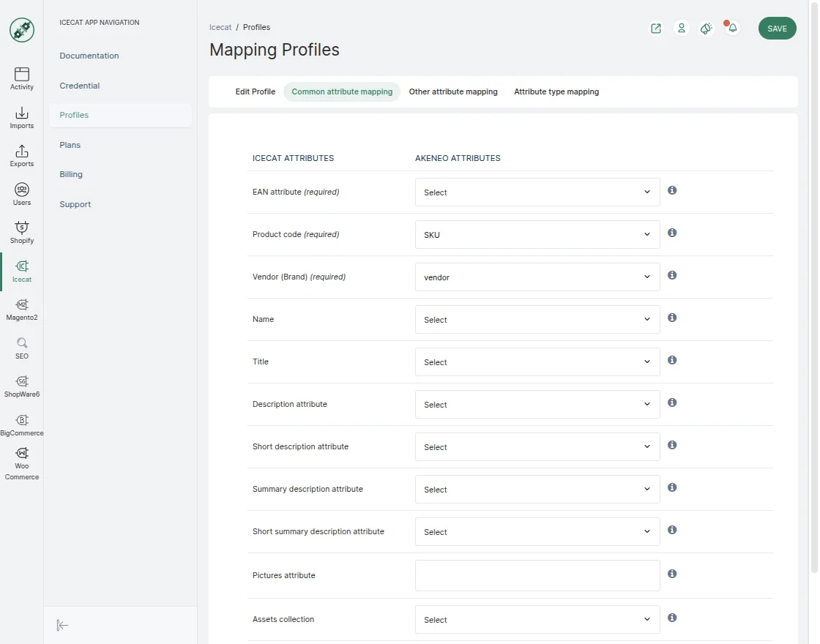Viewport: 820px width, 644px height.
Task: Open the user profile icon
Action: [681, 28]
